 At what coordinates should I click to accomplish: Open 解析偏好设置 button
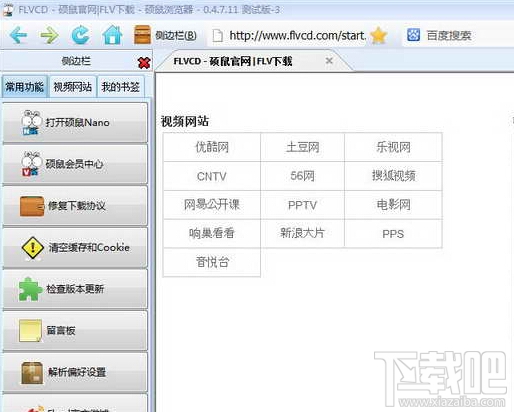pos(75,372)
